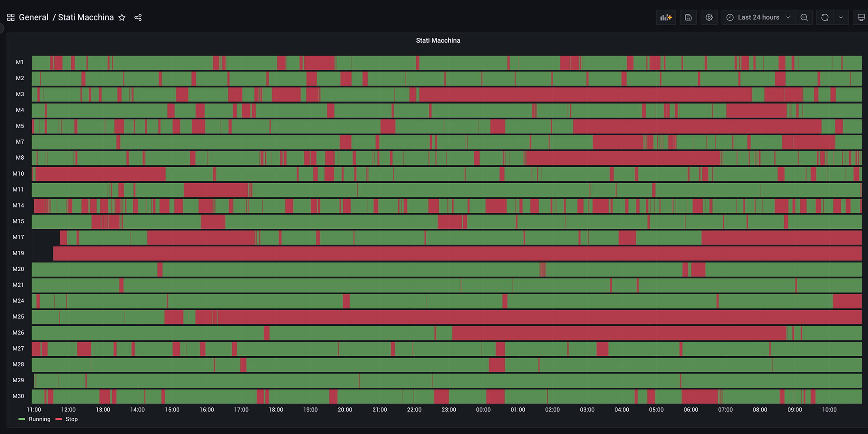
Task: Zoom out the time range
Action: [804, 17]
